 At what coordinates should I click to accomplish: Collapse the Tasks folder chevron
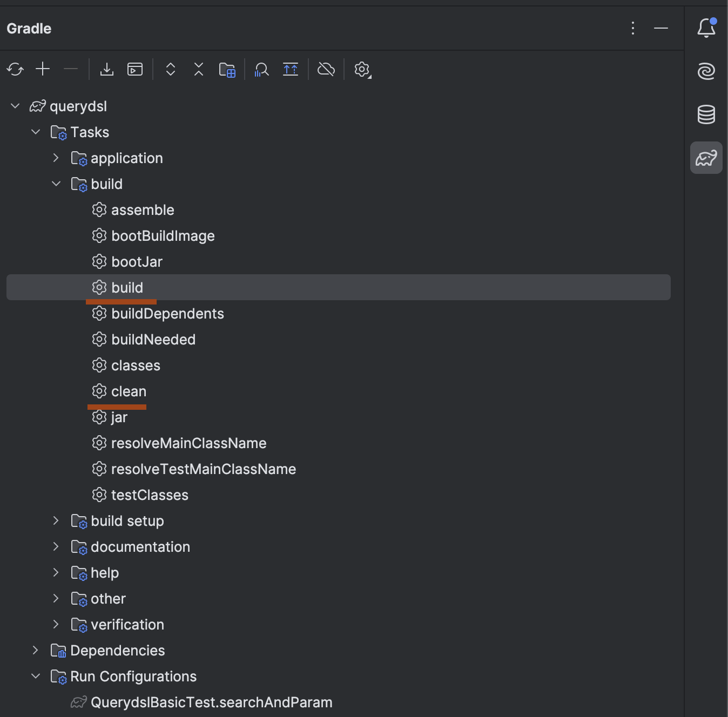pos(36,132)
